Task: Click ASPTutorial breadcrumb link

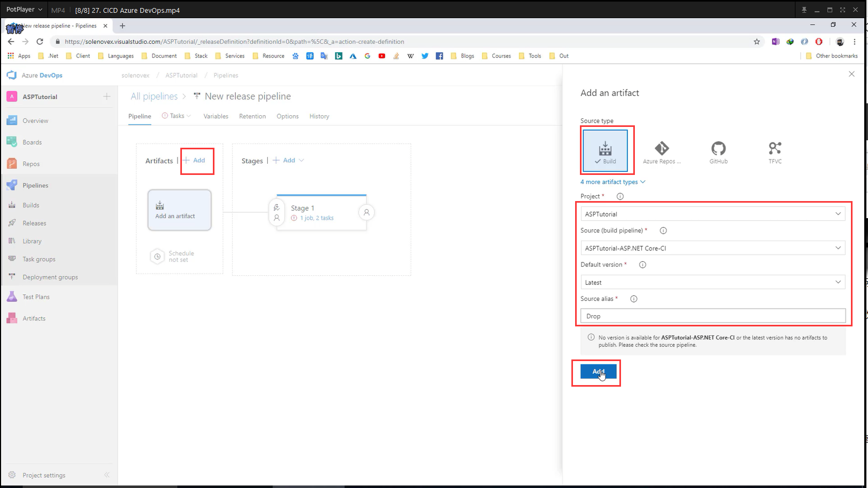Action: pyautogui.click(x=181, y=75)
